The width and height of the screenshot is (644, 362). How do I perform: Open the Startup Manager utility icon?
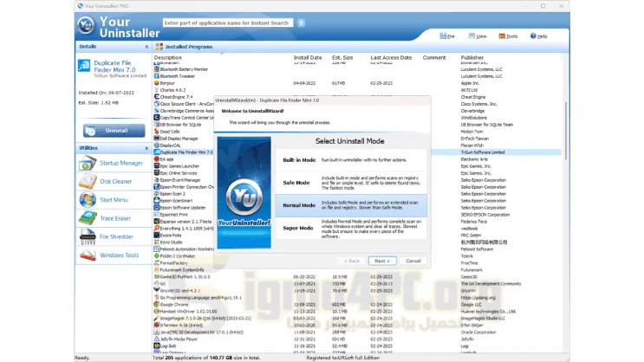pyautogui.click(x=87, y=163)
